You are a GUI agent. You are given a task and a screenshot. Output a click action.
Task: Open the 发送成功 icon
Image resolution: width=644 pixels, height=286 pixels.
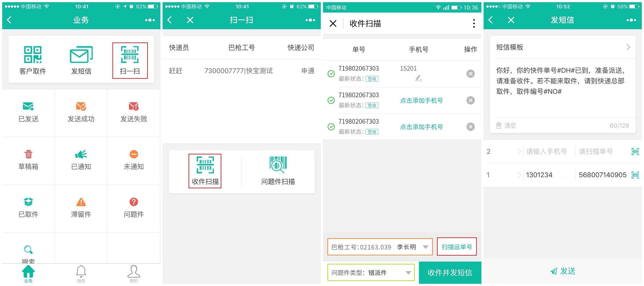coord(81,106)
